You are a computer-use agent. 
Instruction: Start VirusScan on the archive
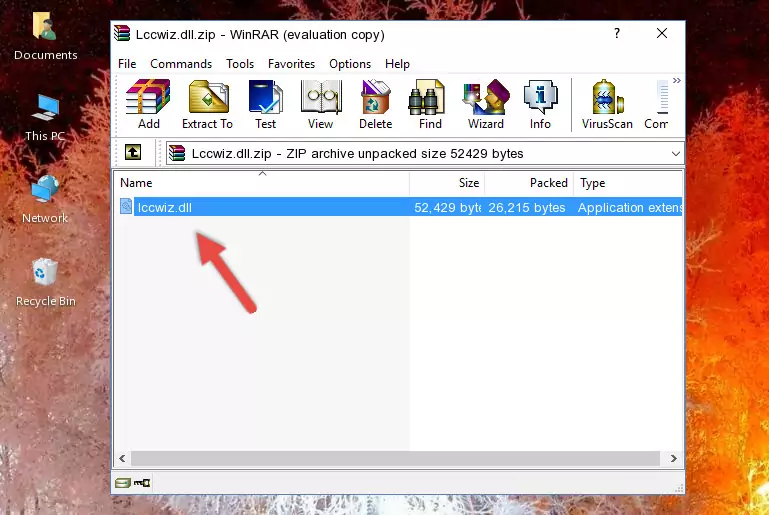pos(607,104)
